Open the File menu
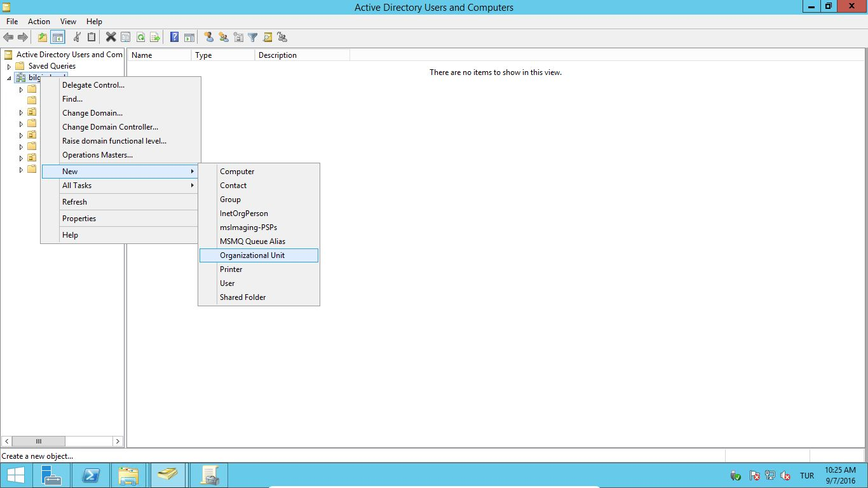 (x=12, y=21)
